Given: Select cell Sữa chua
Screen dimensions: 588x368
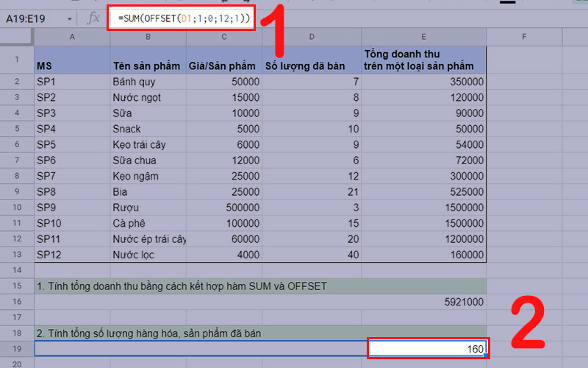Looking at the screenshot, I should [x=148, y=160].
